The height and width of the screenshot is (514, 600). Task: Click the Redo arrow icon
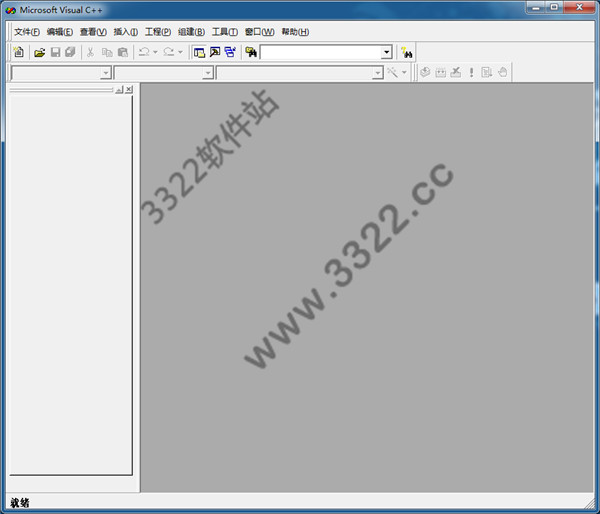click(169, 52)
